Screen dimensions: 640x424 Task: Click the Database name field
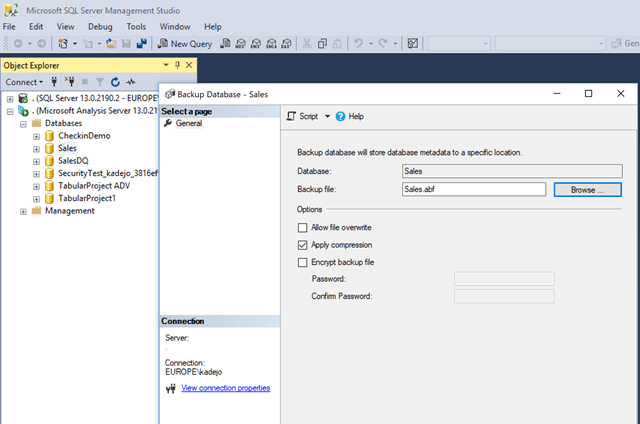click(512, 171)
